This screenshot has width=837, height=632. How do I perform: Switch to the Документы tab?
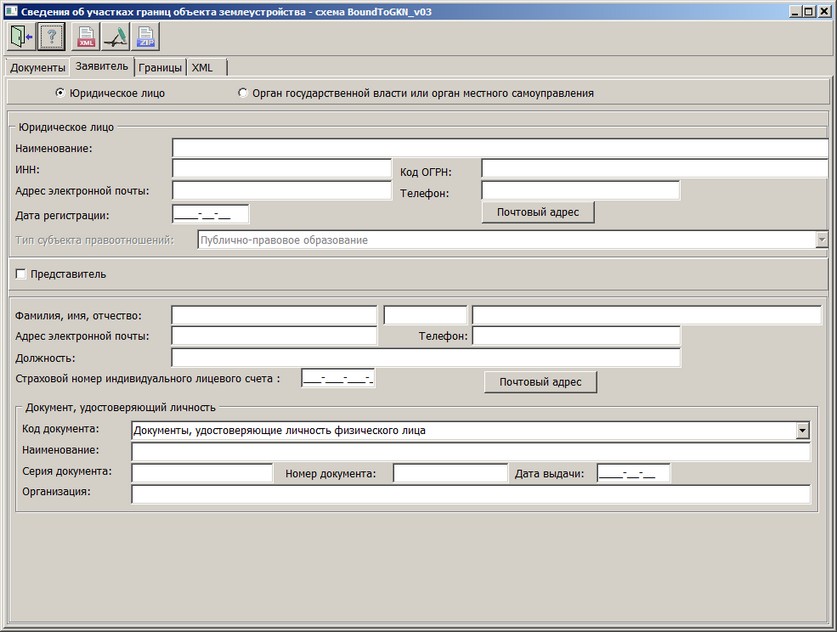pyautogui.click(x=38, y=68)
